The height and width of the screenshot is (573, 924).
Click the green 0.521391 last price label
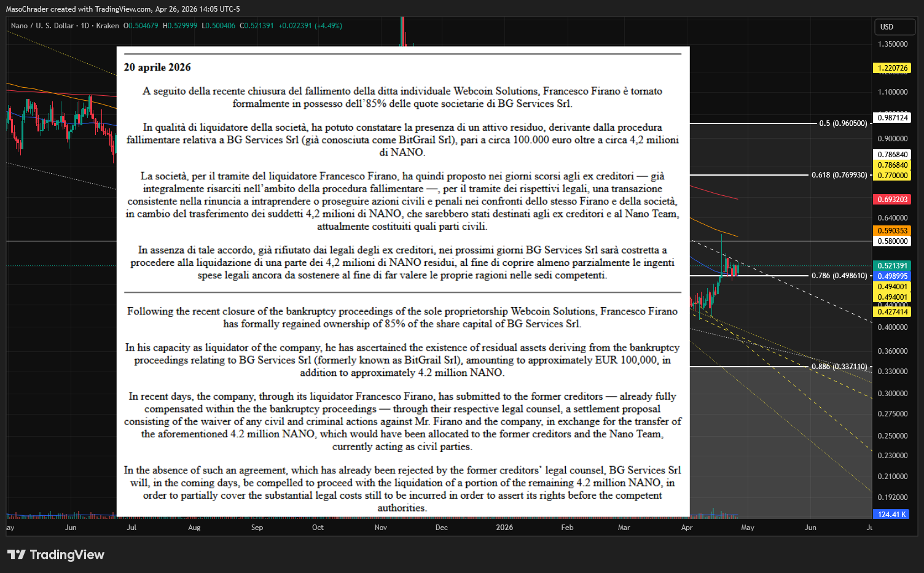(x=893, y=266)
